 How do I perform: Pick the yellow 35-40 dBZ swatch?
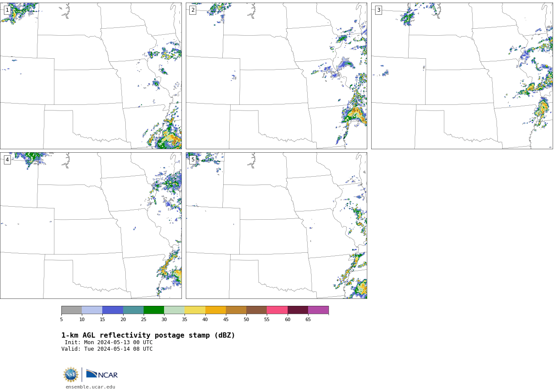pyautogui.click(x=195, y=310)
